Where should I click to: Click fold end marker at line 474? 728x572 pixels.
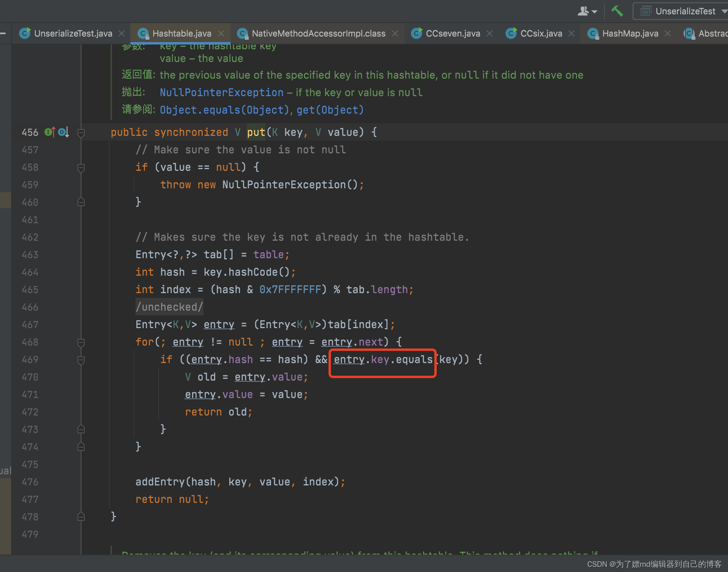click(x=81, y=447)
